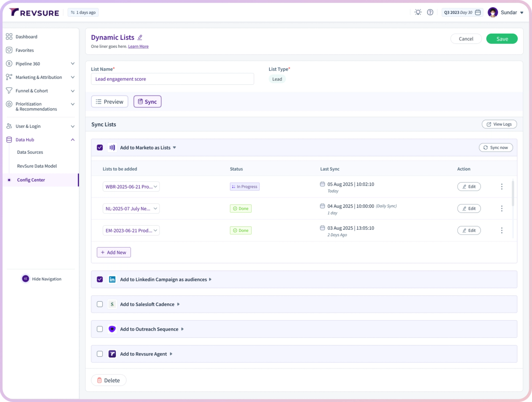Expand the Marketing & Attribution chevron
The image size is (532, 402).
tap(73, 77)
